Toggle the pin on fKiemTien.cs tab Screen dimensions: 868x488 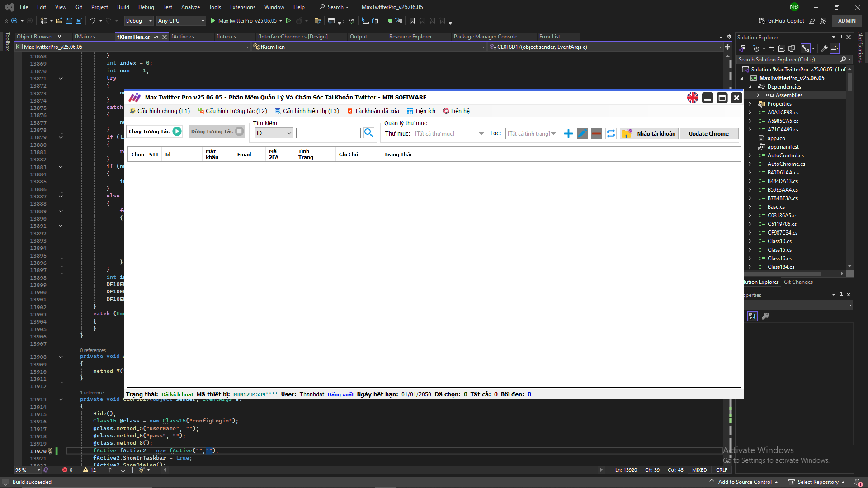click(x=156, y=37)
